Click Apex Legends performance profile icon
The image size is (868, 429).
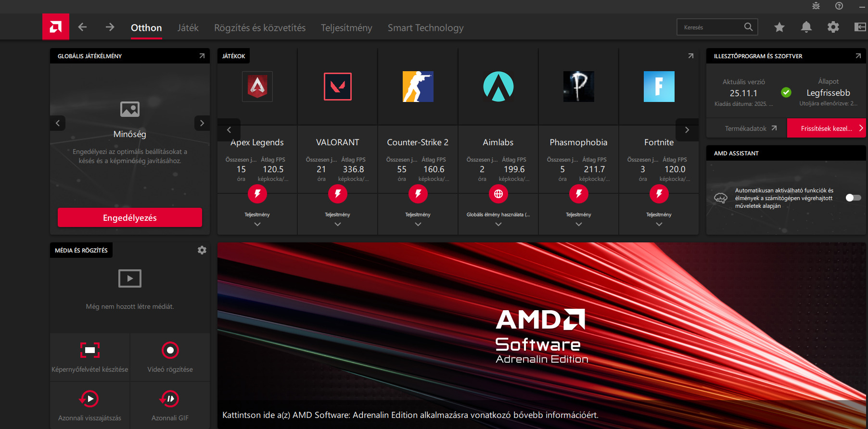(257, 194)
